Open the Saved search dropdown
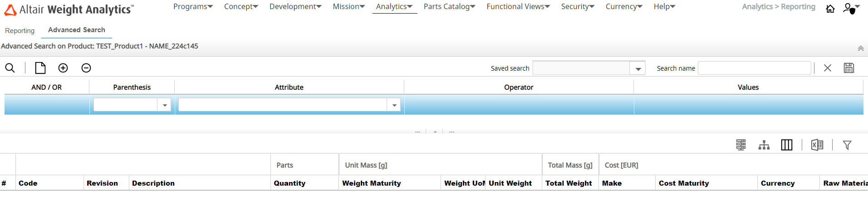The image size is (868, 206). [638, 68]
